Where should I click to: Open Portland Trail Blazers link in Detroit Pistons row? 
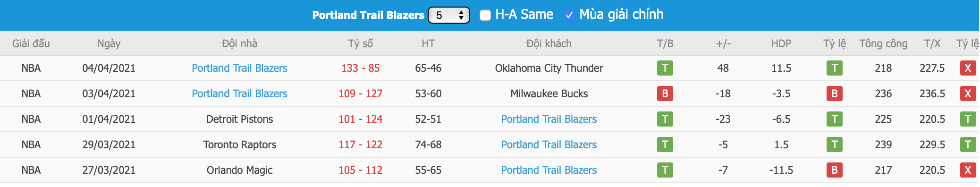(x=549, y=119)
